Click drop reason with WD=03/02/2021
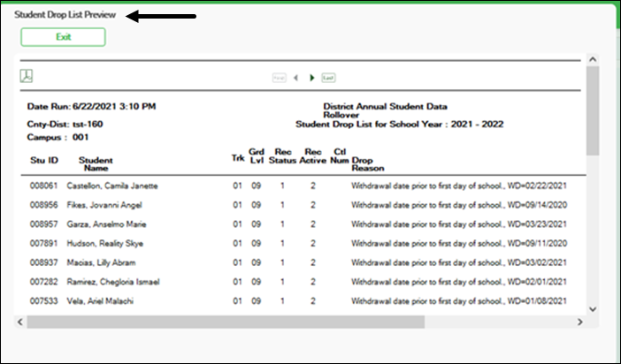 [459, 262]
